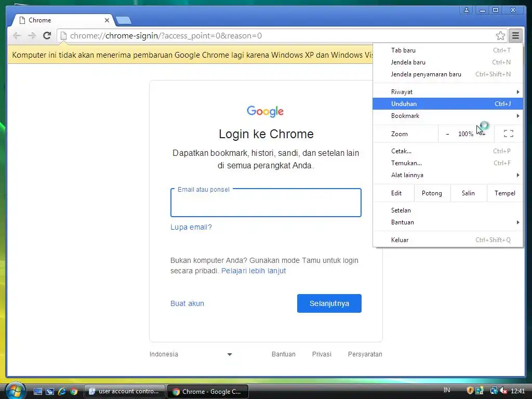Image resolution: width=532 pixels, height=399 pixels.
Task: Click the security shield tray icon
Action: 470,391
